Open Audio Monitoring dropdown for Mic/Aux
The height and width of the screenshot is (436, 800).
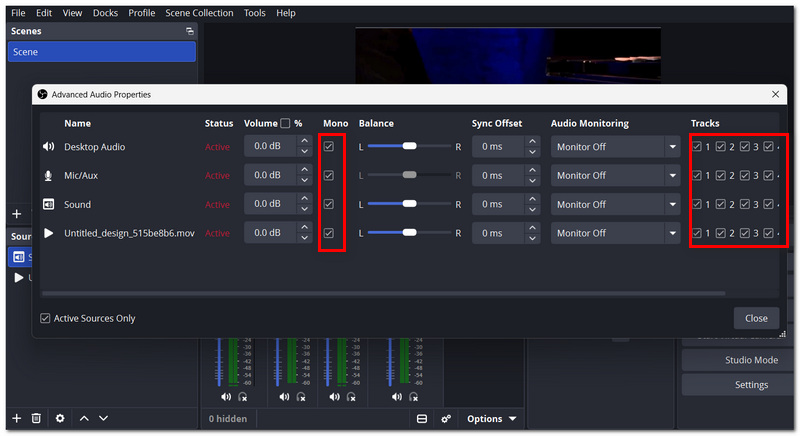click(x=615, y=175)
